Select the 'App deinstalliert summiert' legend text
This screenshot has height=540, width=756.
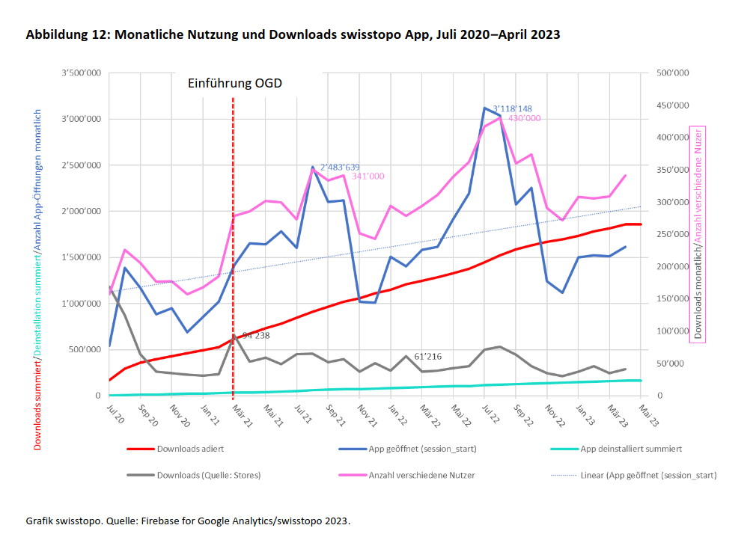coord(631,449)
